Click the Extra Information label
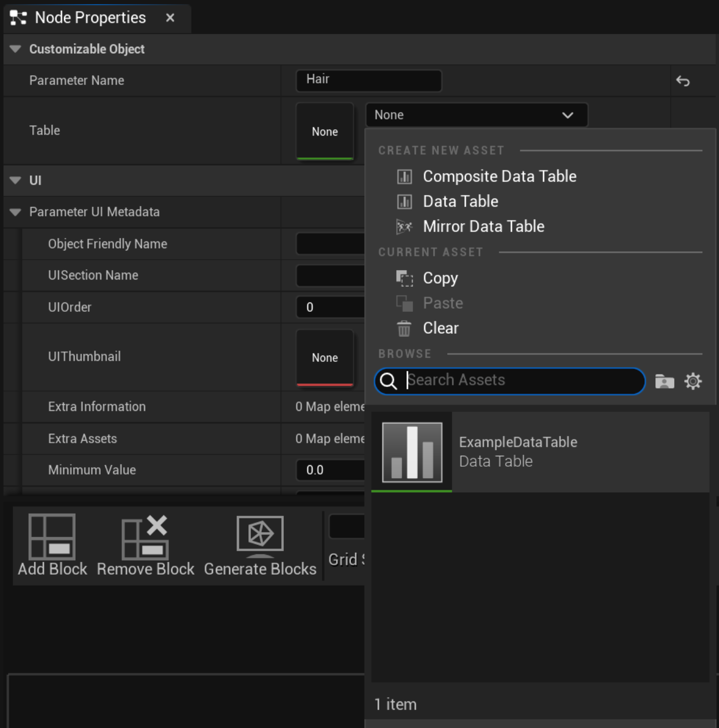Image resolution: width=719 pixels, height=728 pixels. tap(97, 407)
